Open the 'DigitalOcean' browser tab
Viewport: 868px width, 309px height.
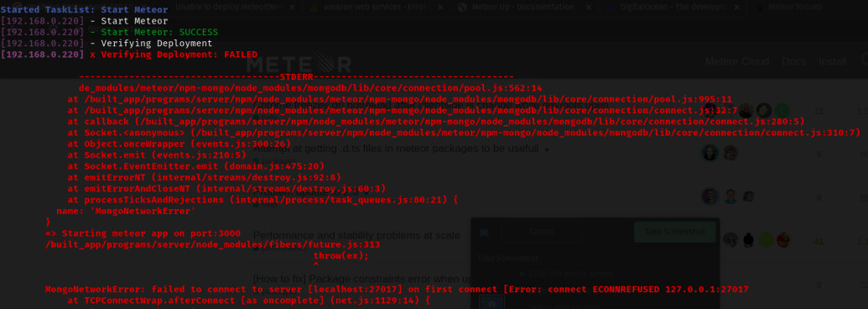[x=673, y=8]
